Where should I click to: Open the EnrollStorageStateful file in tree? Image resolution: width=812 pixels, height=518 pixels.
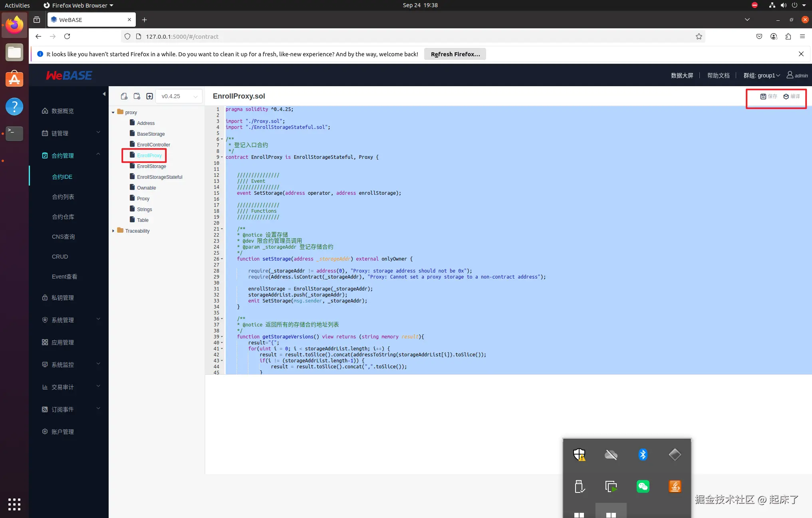[x=159, y=177]
